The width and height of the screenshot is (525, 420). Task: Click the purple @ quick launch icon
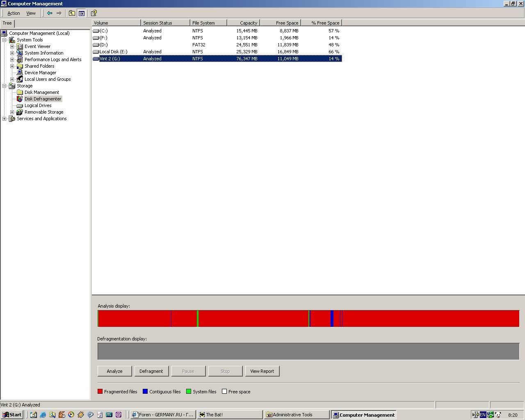(x=119, y=415)
